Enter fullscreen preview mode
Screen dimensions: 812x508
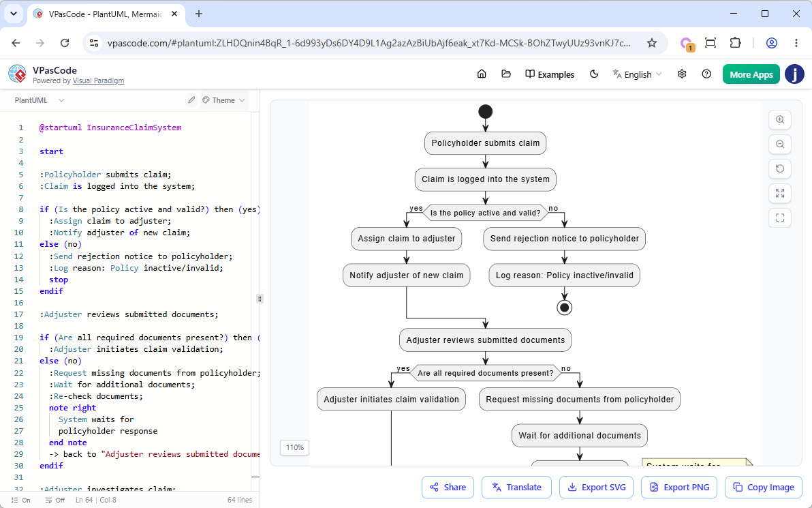[x=780, y=218]
